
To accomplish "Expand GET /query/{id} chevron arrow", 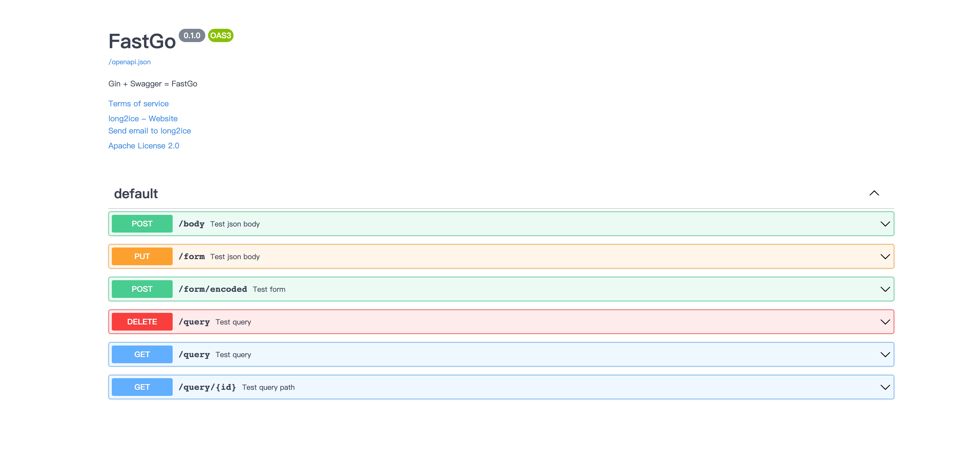I will (x=885, y=388).
